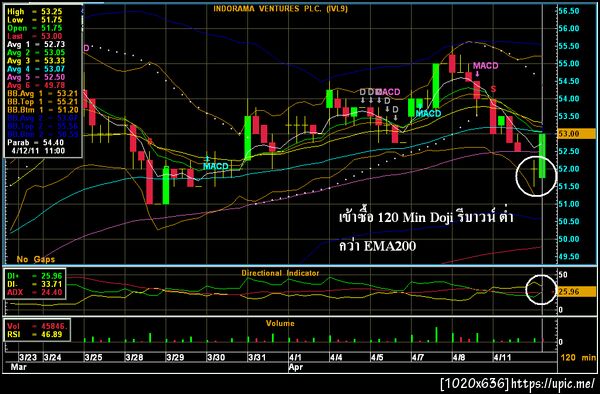The image size is (600, 394).
Task: Click the INDORAMA VENTURES PLC. (IVL9) chart title
Action: click(x=280, y=8)
